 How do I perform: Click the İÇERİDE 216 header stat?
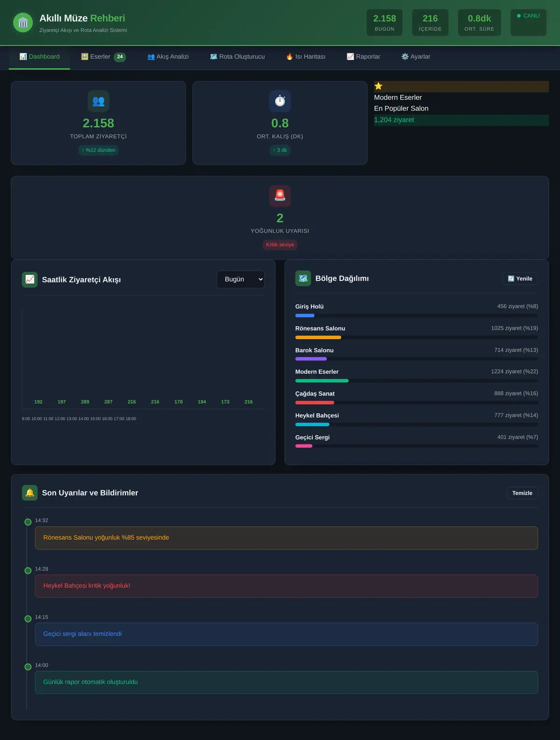(430, 23)
